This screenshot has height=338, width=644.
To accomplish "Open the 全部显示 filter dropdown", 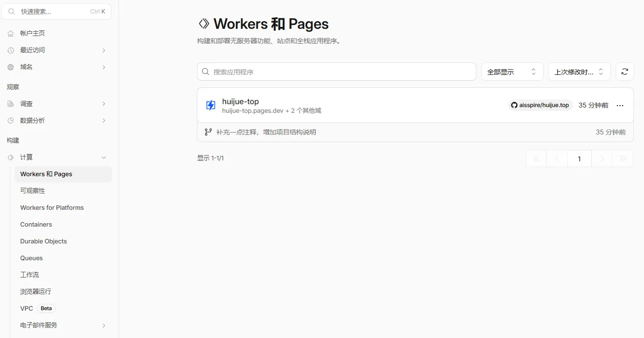I will click(512, 72).
